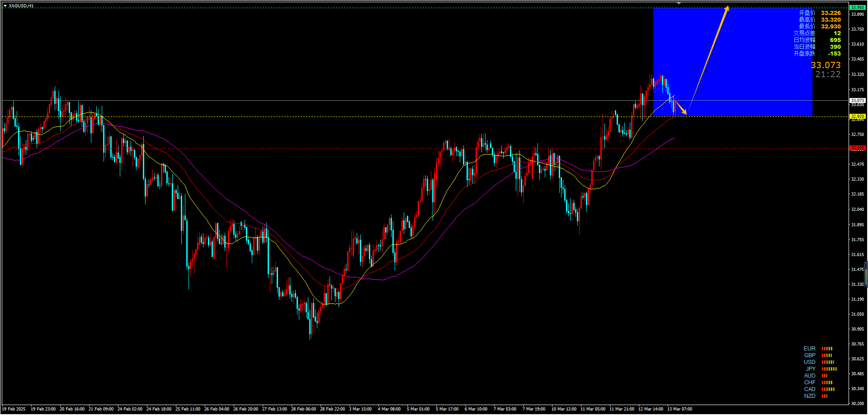868x415 pixels.
Task: Click the CAD strength meter bars
Action: [828, 389]
